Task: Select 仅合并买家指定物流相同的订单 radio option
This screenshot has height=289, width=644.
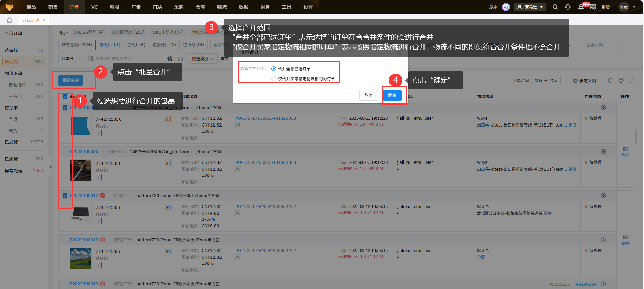Action: click(x=274, y=79)
